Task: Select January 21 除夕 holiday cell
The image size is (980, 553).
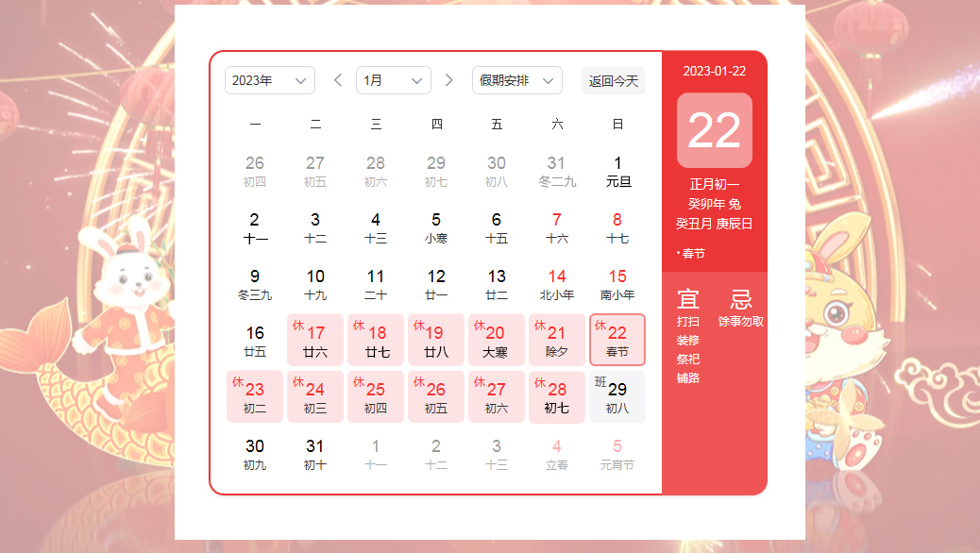Action: point(557,341)
